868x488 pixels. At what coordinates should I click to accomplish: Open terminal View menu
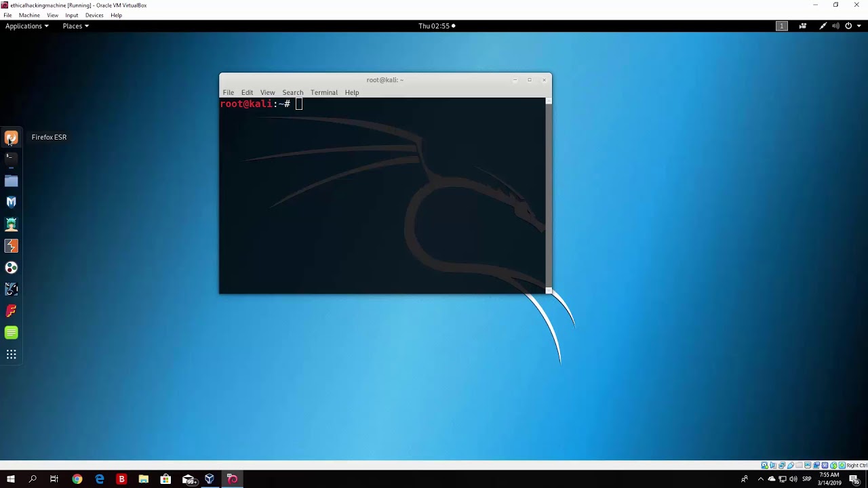[x=267, y=92]
